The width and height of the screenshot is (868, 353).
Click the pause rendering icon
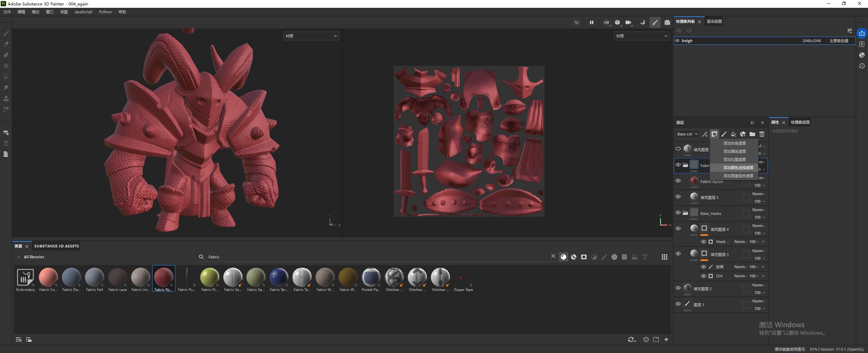(591, 23)
